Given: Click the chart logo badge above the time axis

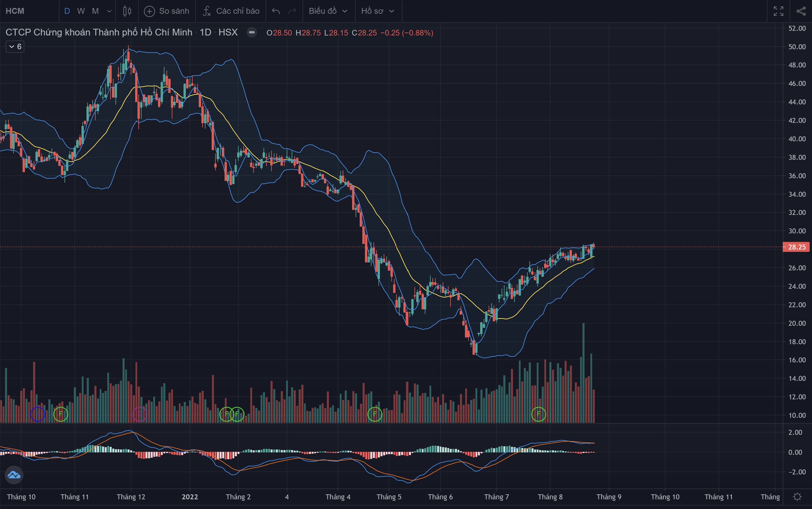Looking at the screenshot, I should pyautogui.click(x=14, y=475).
